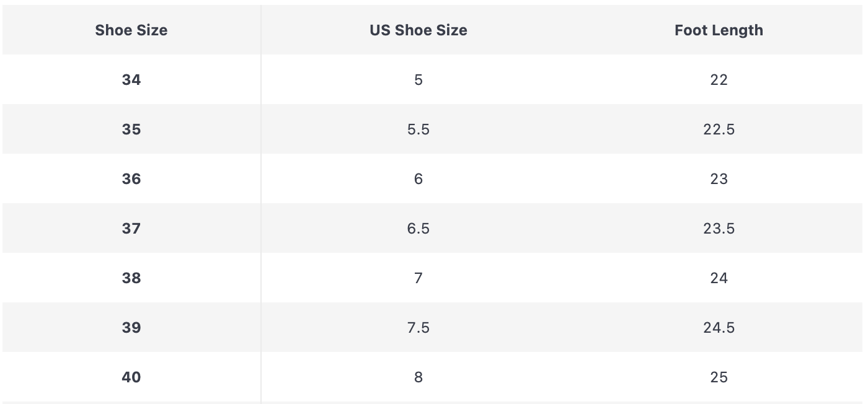This screenshot has width=868, height=404.
Task: Click foot length 23.5 cell
Action: 719,228
